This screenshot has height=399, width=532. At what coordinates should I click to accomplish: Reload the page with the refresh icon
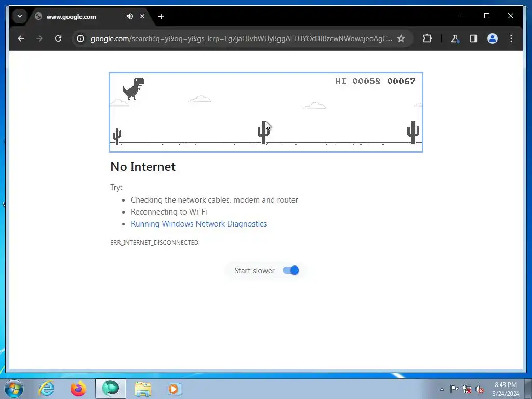(x=58, y=38)
